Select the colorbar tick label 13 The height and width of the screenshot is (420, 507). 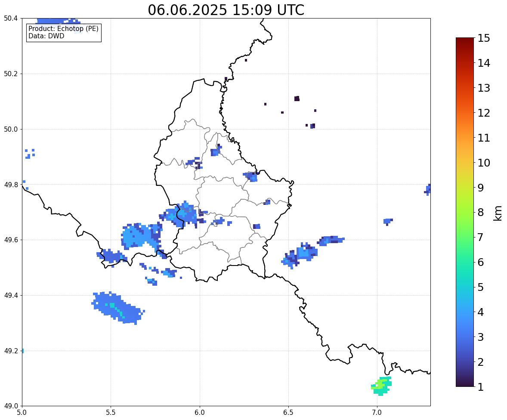pos(484,88)
